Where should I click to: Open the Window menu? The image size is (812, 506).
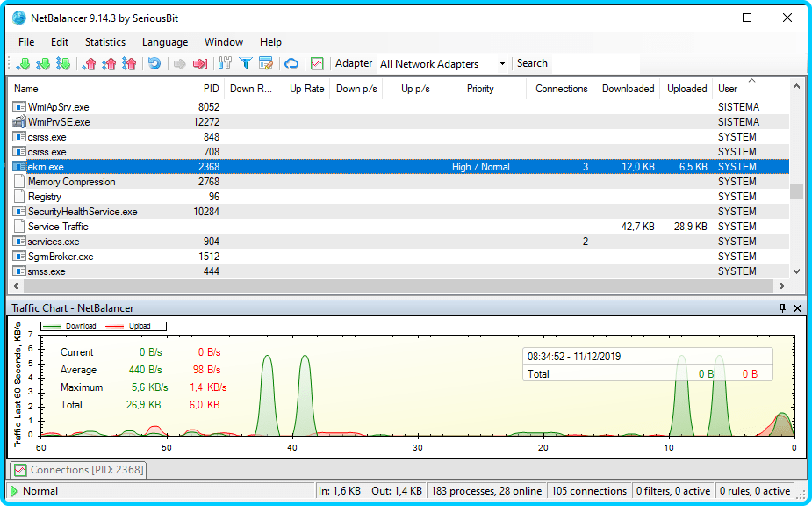click(x=224, y=42)
